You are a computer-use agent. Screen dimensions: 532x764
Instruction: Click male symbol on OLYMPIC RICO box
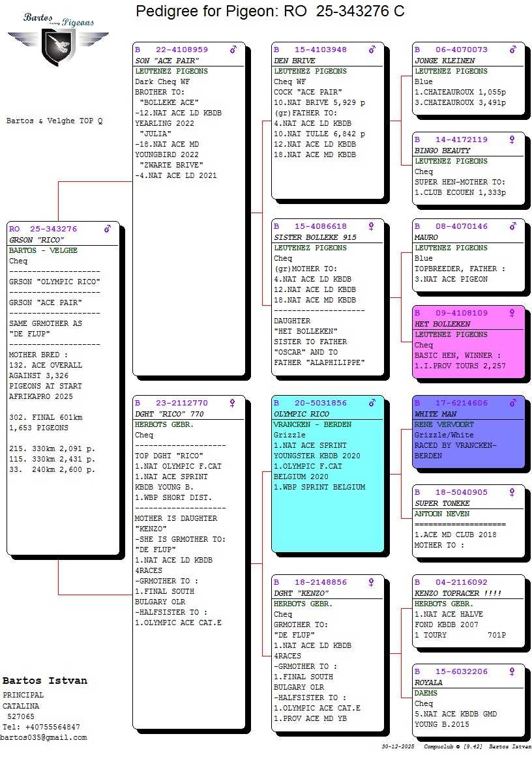[372, 403]
